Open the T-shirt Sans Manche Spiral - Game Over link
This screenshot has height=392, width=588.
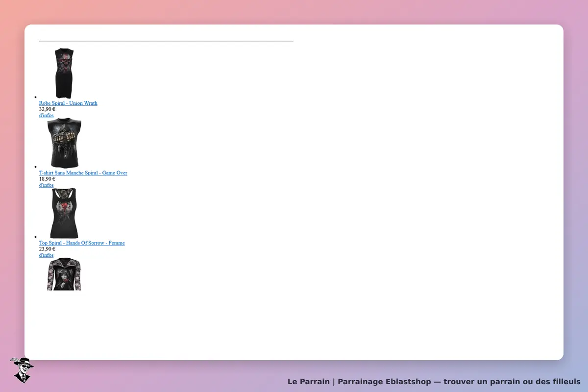pos(83,173)
